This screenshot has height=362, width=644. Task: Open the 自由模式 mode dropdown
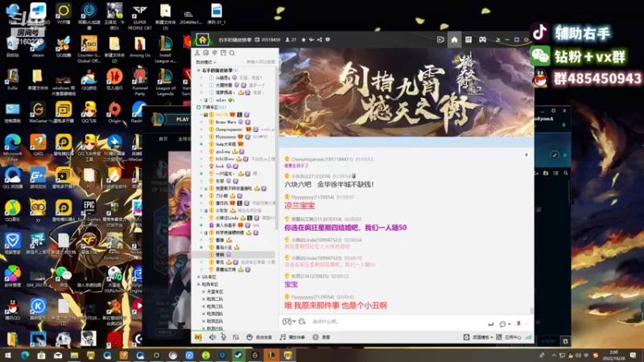[x=206, y=62]
